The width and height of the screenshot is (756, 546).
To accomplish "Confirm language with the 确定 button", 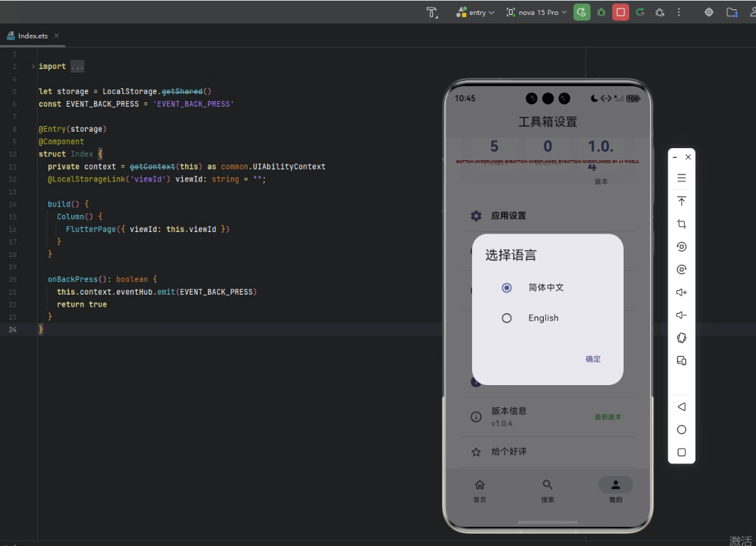I will tap(593, 359).
